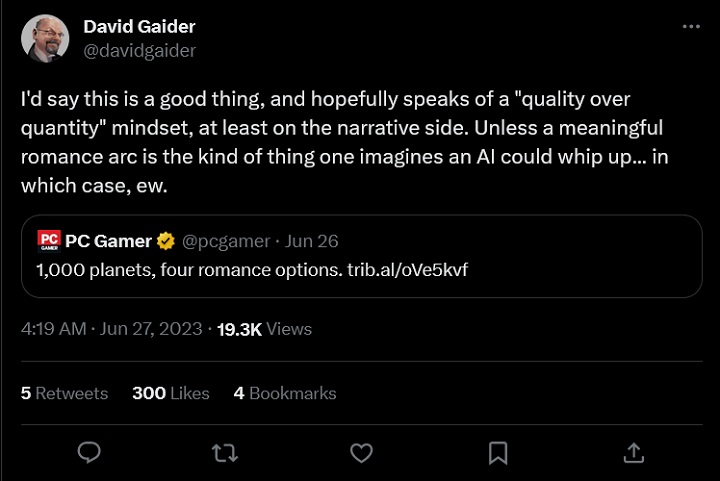Viewport: 720px width, 481px height.
Task: Bookmark this tweet with the bookmark icon
Action: tap(497, 453)
